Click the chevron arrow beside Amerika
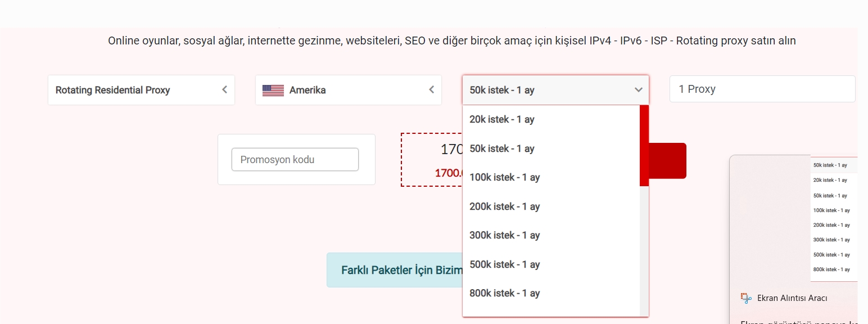 click(x=432, y=89)
